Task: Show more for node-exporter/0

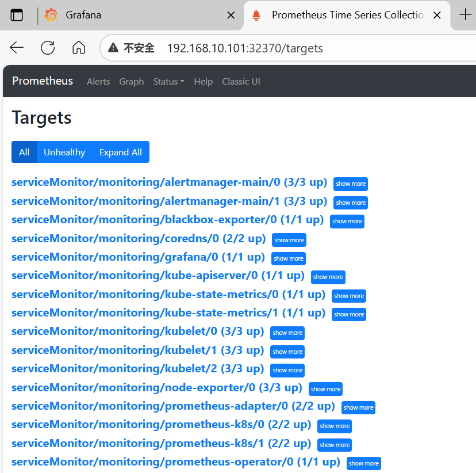Action: (x=325, y=389)
